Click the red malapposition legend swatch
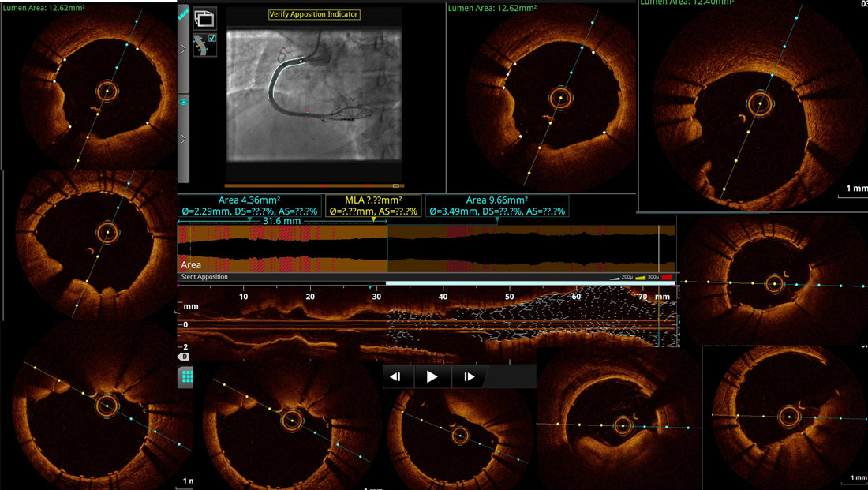The height and width of the screenshot is (490, 868). (667, 278)
